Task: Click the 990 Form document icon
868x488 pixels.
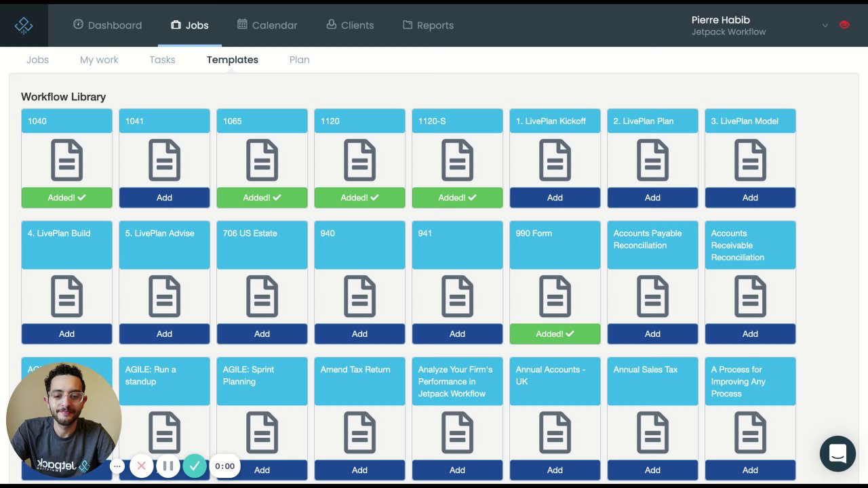Action: (555, 296)
